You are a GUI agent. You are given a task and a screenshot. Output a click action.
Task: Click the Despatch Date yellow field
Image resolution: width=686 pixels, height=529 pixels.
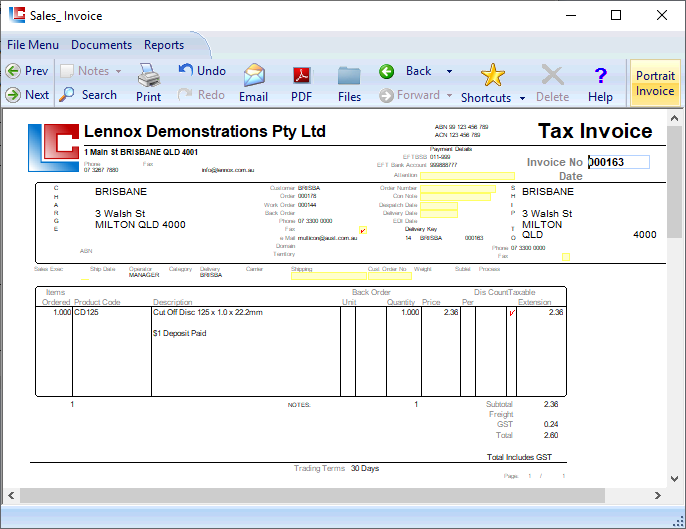click(x=439, y=206)
